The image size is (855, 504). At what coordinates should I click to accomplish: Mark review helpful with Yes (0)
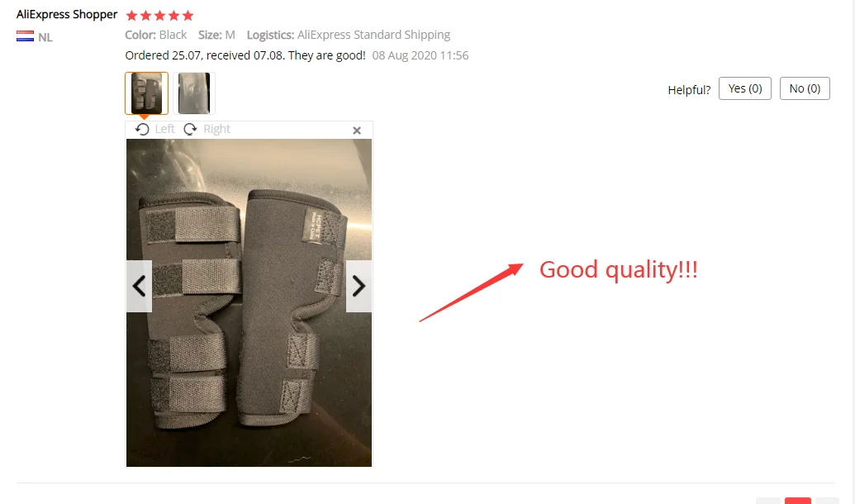coord(745,88)
